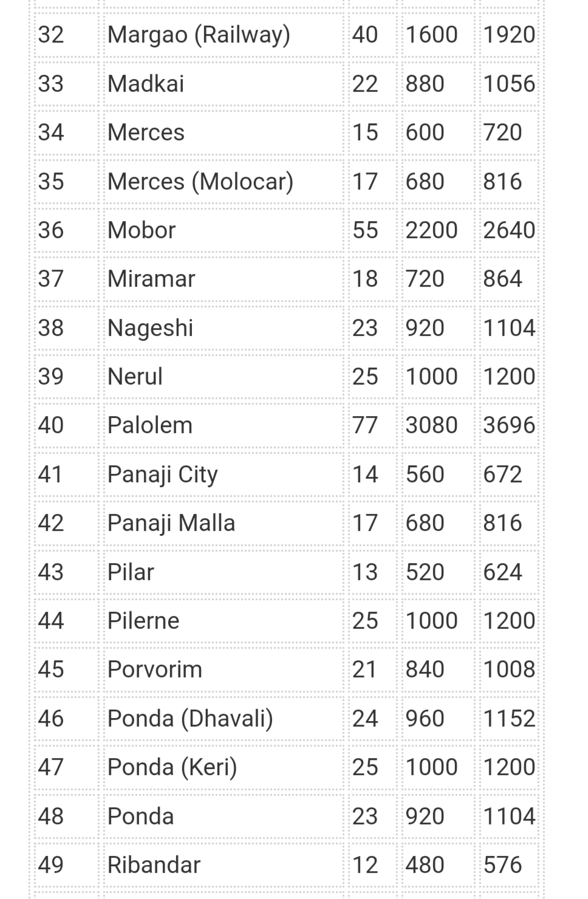Select the 2200 fare in Mobor row
588x899 pixels.
[x=431, y=230]
